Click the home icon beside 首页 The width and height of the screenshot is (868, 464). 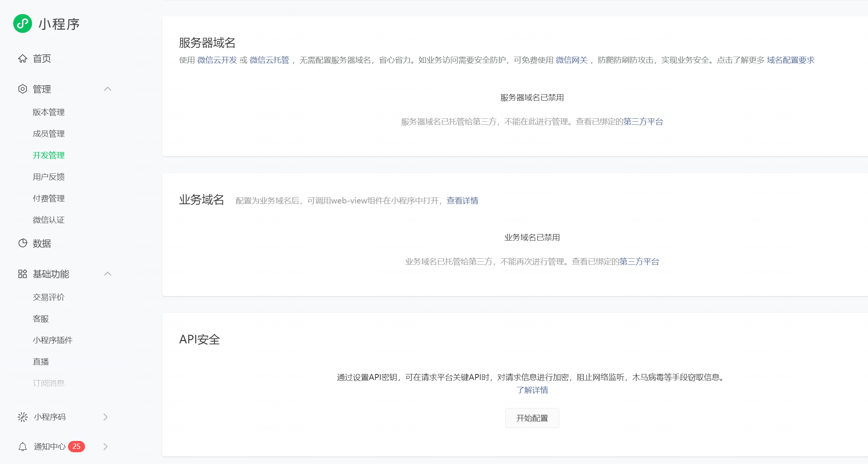click(23, 59)
